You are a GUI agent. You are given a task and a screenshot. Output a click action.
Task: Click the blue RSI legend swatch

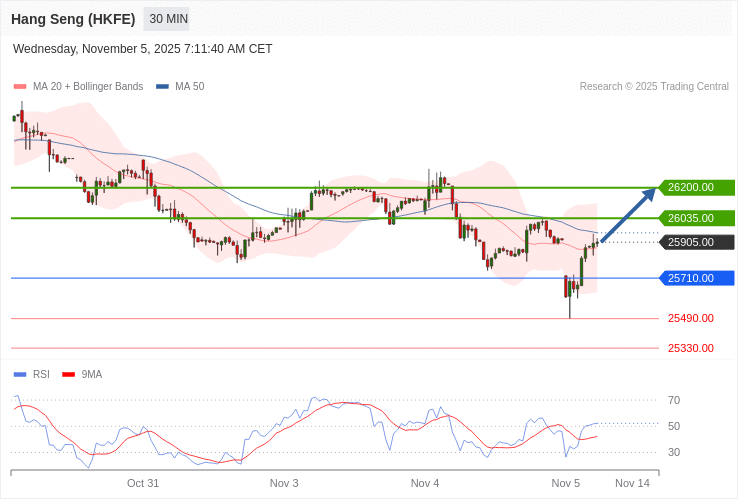[20, 375]
